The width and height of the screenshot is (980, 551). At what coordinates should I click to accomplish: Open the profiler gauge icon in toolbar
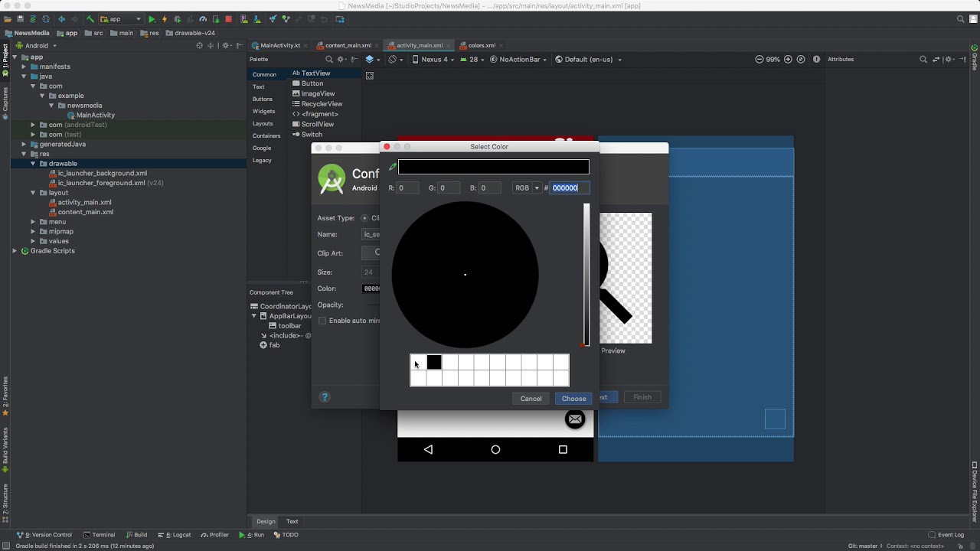point(203,19)
